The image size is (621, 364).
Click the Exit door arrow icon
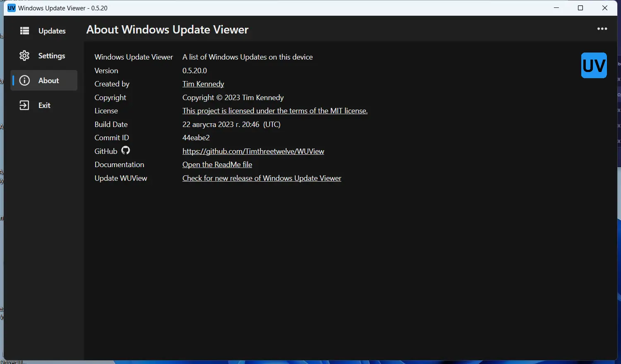click(24, 105)
